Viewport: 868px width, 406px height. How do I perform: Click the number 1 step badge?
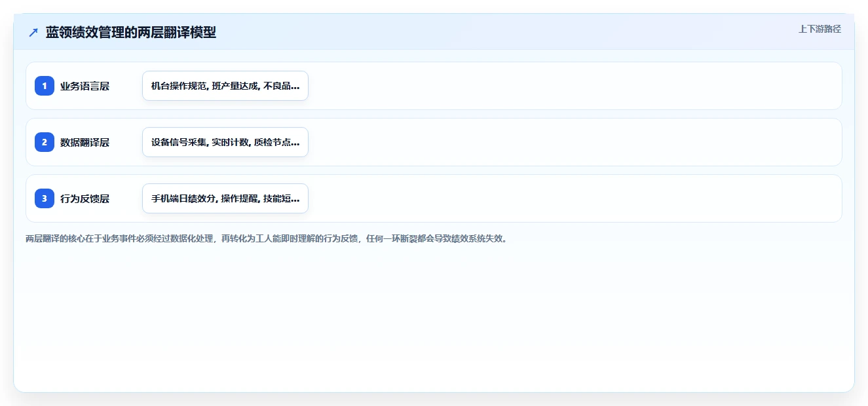[45, 86]
